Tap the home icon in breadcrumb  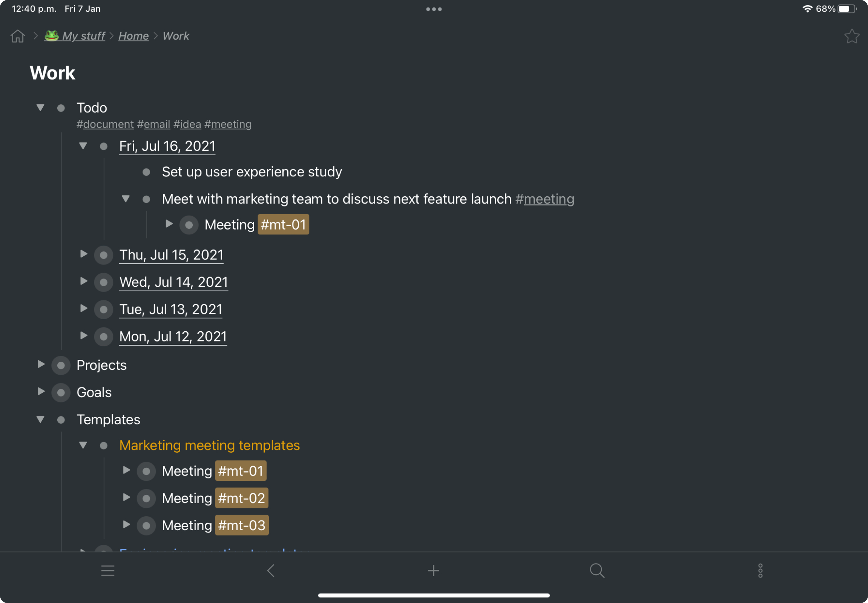[x=17, y=36]
